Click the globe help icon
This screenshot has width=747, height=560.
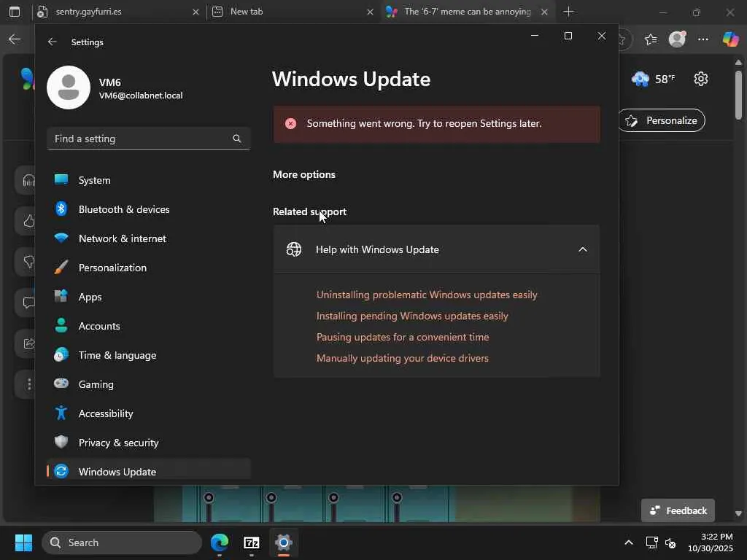pos(293,249)
